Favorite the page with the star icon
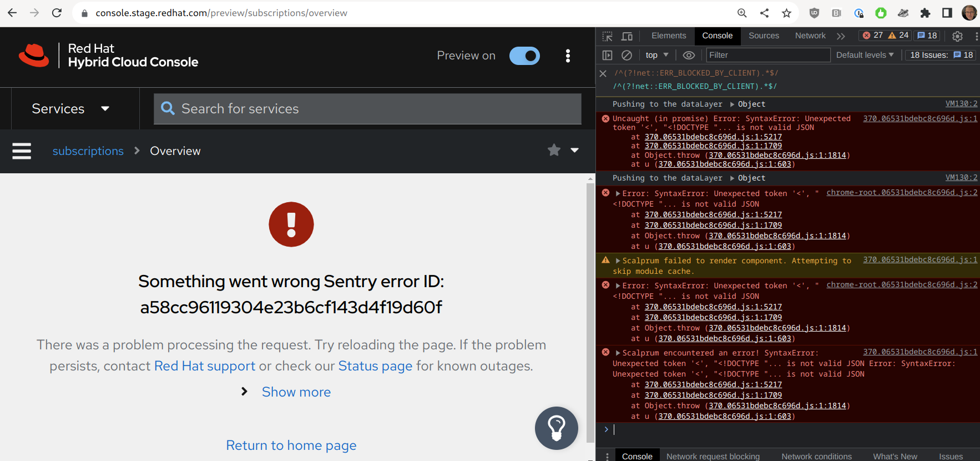980x461 pixels. (554, 151)
